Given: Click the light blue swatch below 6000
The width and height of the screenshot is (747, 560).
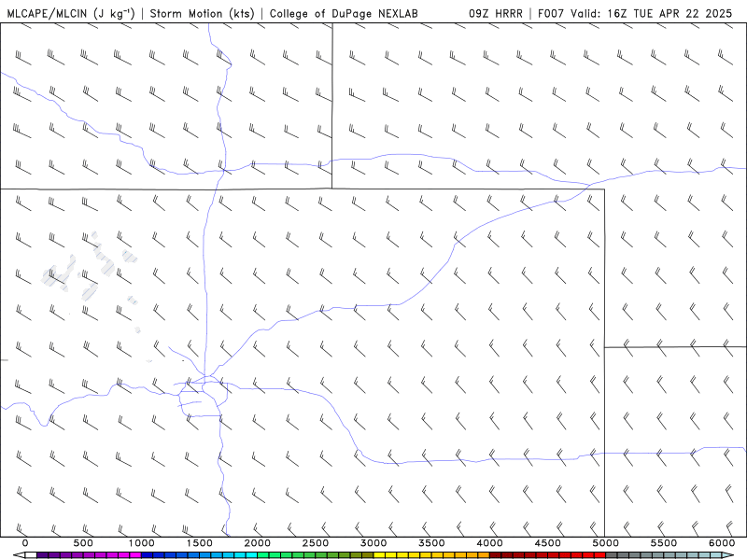Looking at the screenshot, I should (x=716, y=555).
